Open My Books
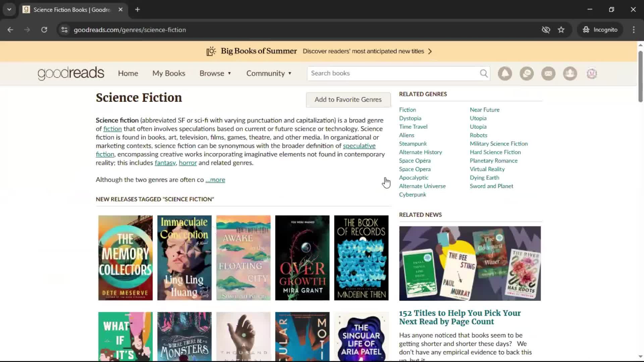 point(169,73)
